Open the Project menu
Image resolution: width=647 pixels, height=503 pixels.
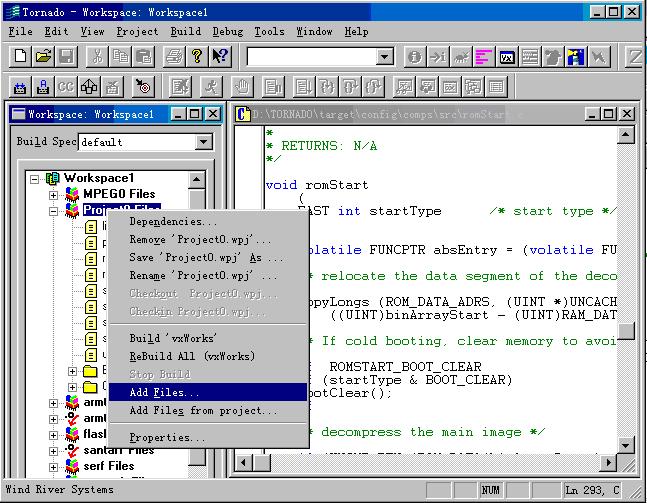click(137, 31)
